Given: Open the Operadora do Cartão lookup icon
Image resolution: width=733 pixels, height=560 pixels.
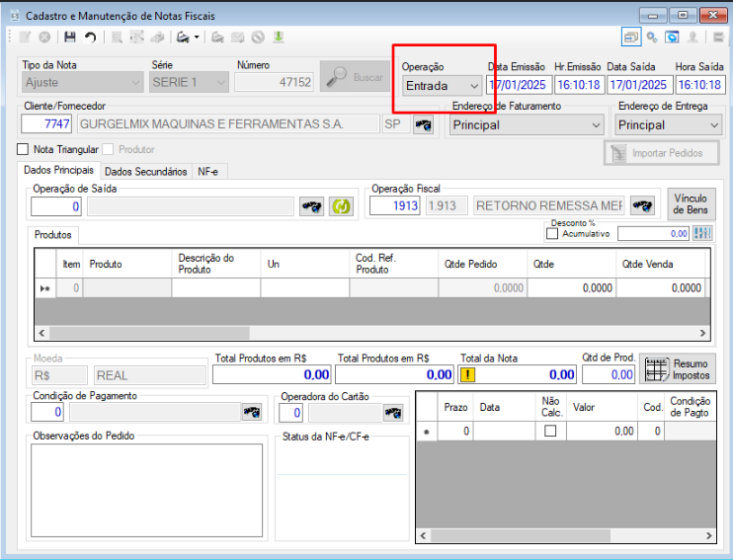Looking at the screenshot, I should (x=393, y=413).
